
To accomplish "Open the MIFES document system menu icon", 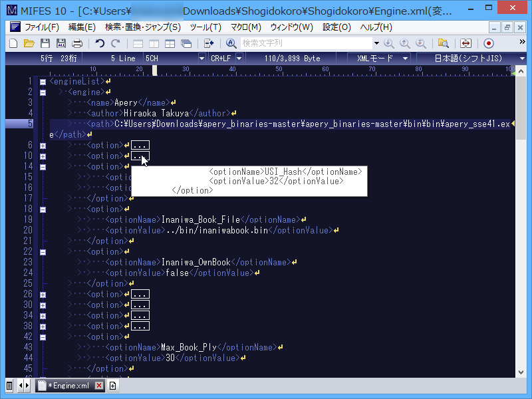I will (x=15, y=27).
